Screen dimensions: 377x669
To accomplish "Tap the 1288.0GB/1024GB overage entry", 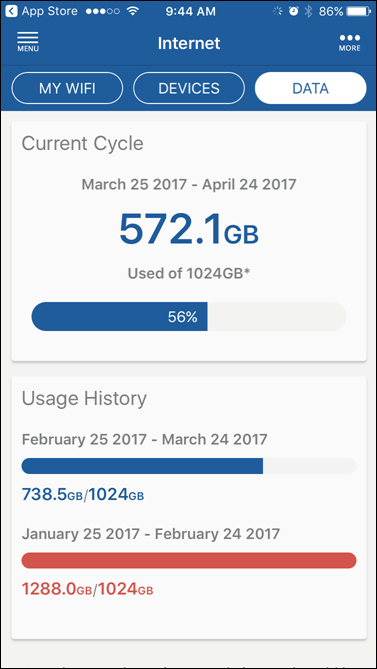I will [x=87, y=590].
